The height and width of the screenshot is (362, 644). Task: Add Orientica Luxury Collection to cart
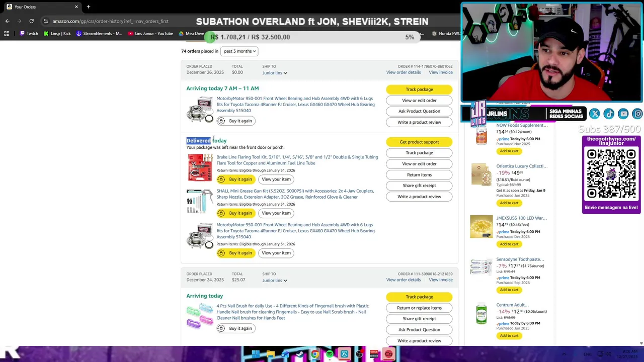[x=509, y=203]
